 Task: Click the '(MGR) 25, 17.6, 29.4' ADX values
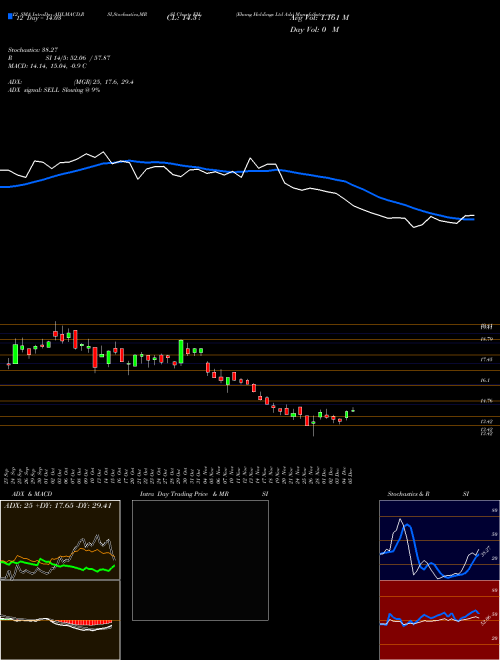(x=104, y=82)
